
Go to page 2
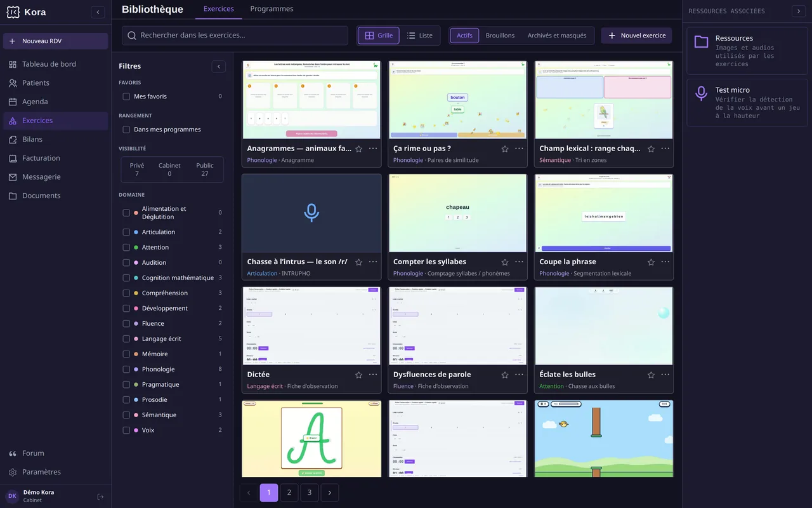[289, 493]
